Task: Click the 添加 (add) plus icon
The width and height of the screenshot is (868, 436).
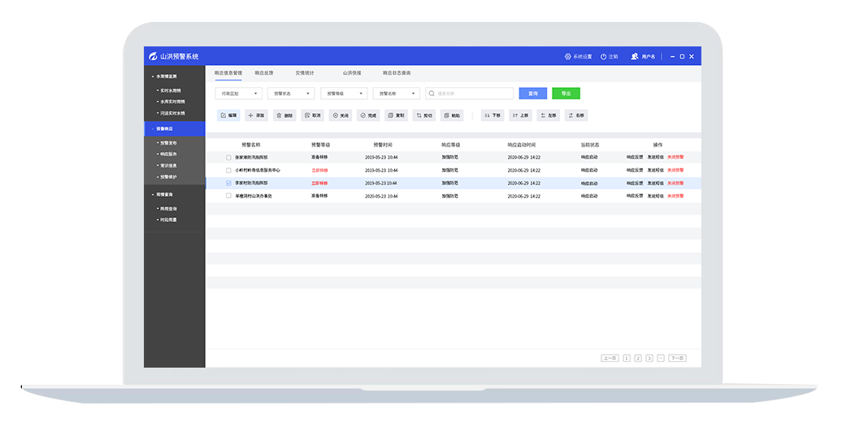Action: [x=251, y=116]
